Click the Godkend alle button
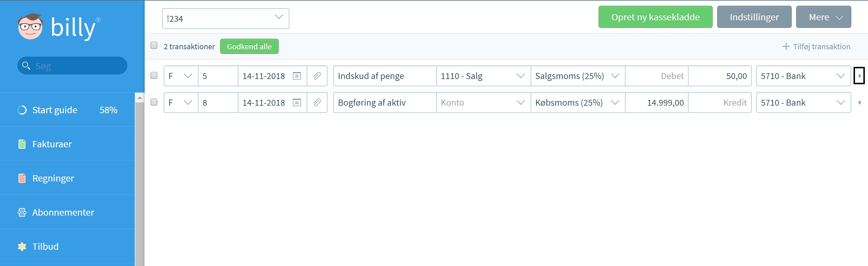The image size is (868, 266). [249, 47]
